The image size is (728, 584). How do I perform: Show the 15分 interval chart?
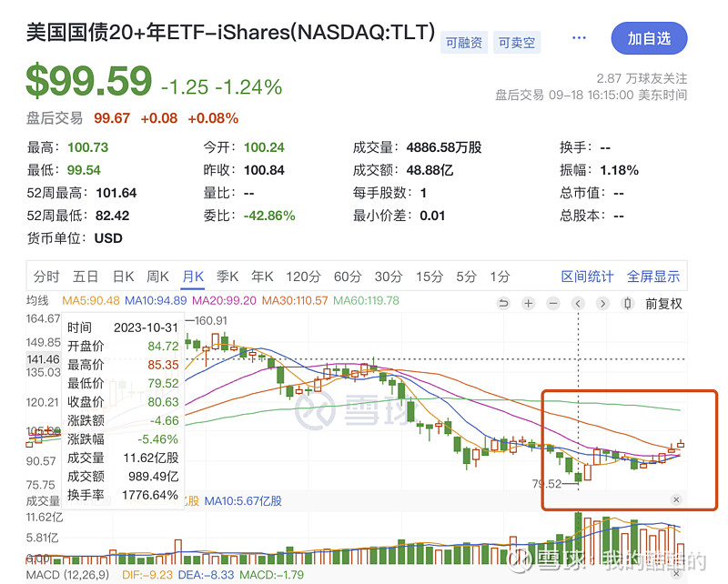click(x=430, y=277)
